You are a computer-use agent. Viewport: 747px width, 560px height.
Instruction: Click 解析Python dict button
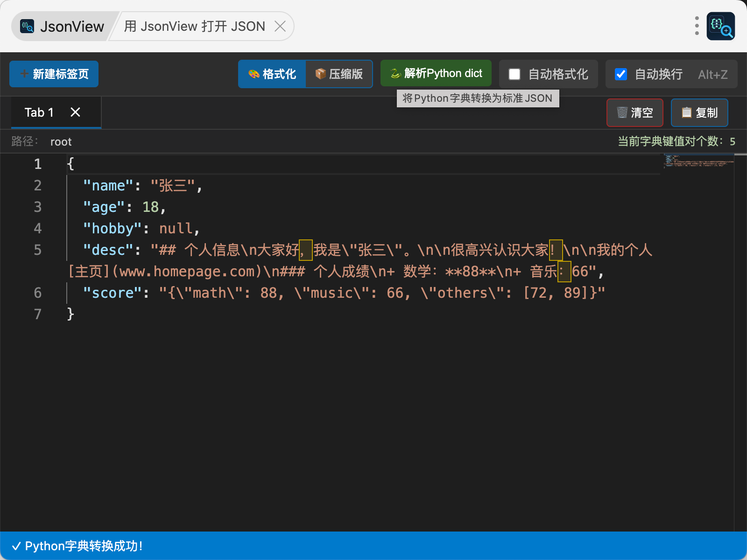click(x=436, y=73)
